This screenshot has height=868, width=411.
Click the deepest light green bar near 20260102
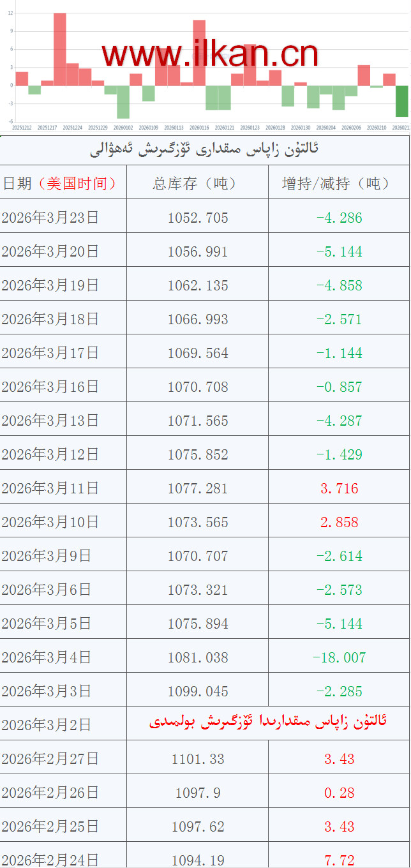click(123, 101)
